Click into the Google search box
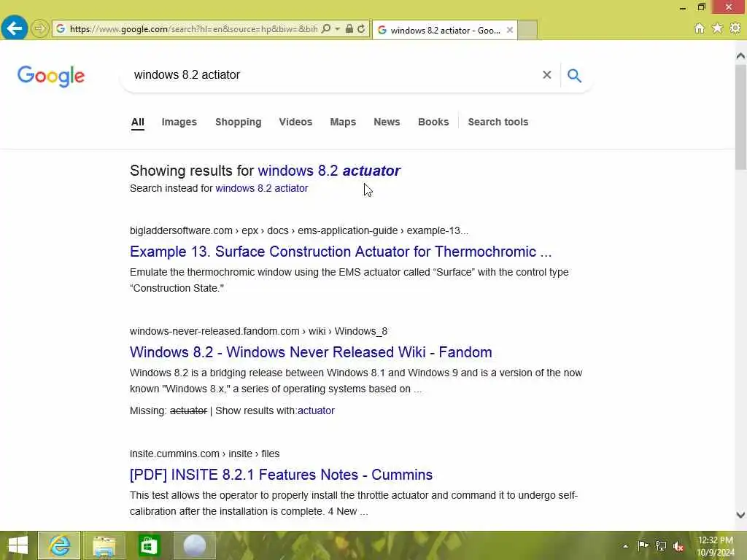Screen dimensions: 747x560 coord(333,75)
